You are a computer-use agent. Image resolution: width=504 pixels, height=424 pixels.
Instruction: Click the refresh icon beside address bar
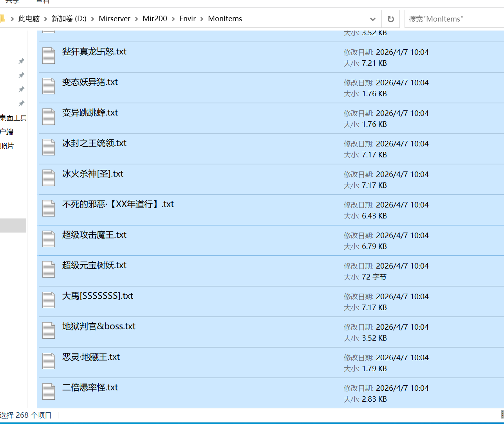390,19
